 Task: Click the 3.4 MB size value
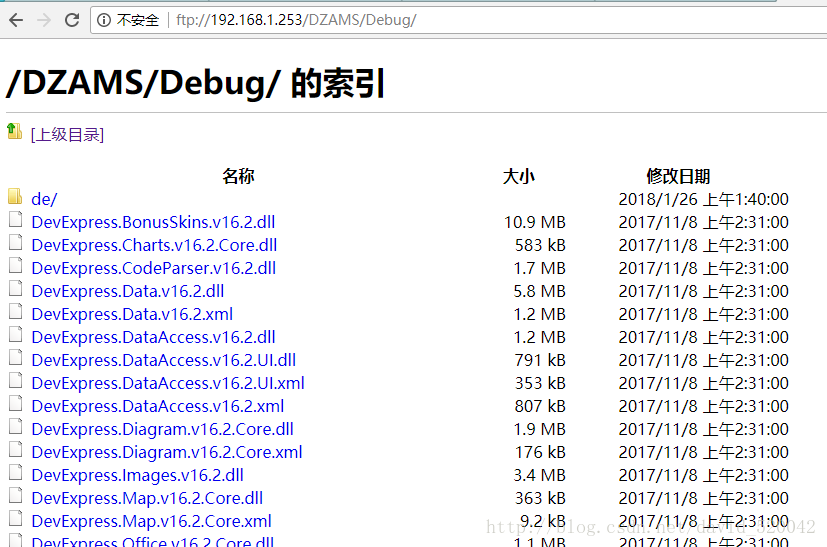click(540, 475)
